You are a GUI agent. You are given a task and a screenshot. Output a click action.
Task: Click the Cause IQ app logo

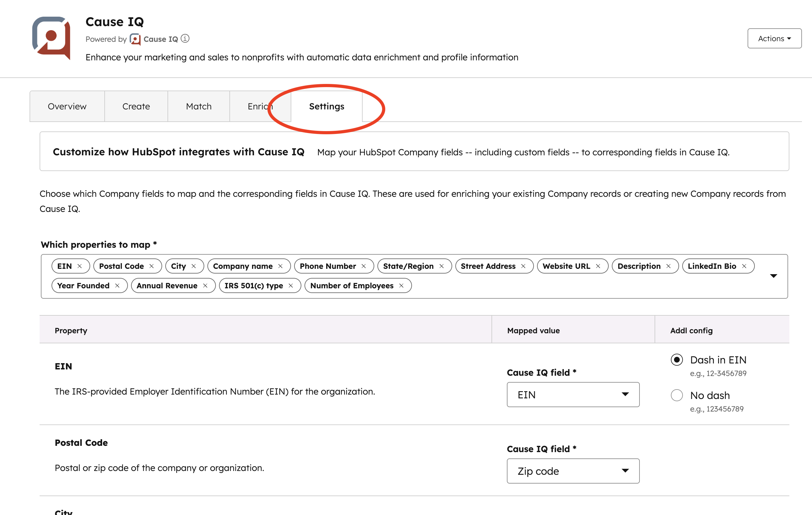click(x=51, y=37)
